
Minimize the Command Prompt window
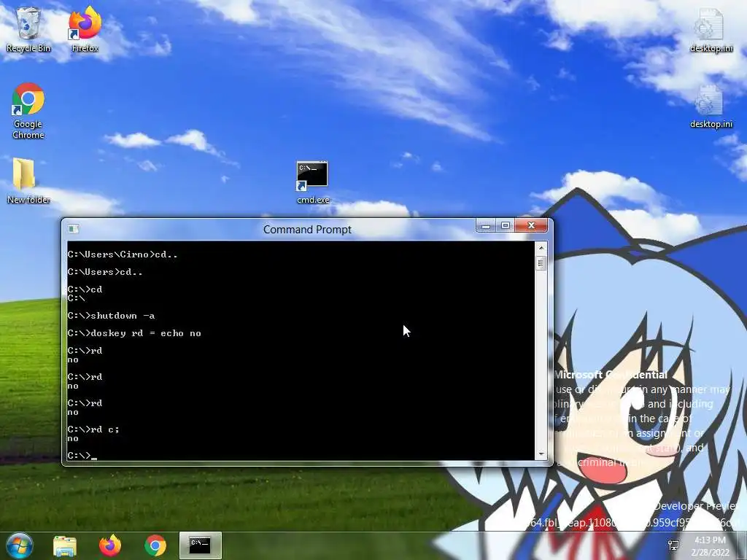486,226
